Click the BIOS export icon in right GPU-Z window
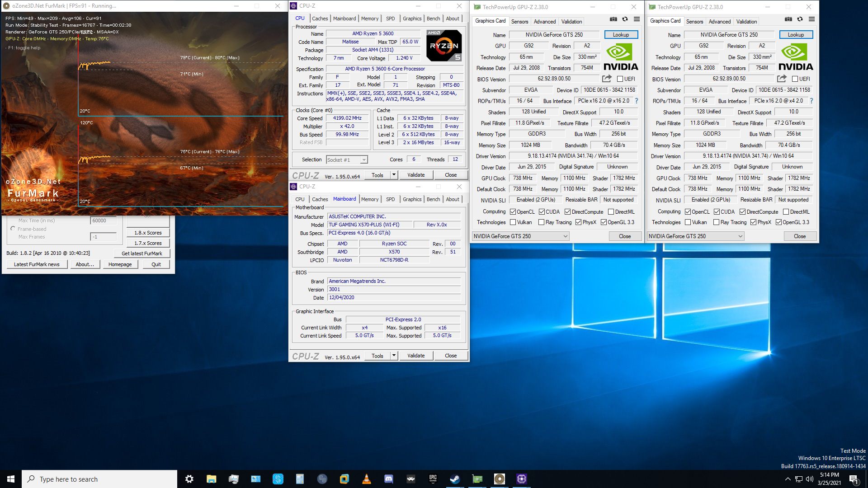868x488 pixels. 782,79
